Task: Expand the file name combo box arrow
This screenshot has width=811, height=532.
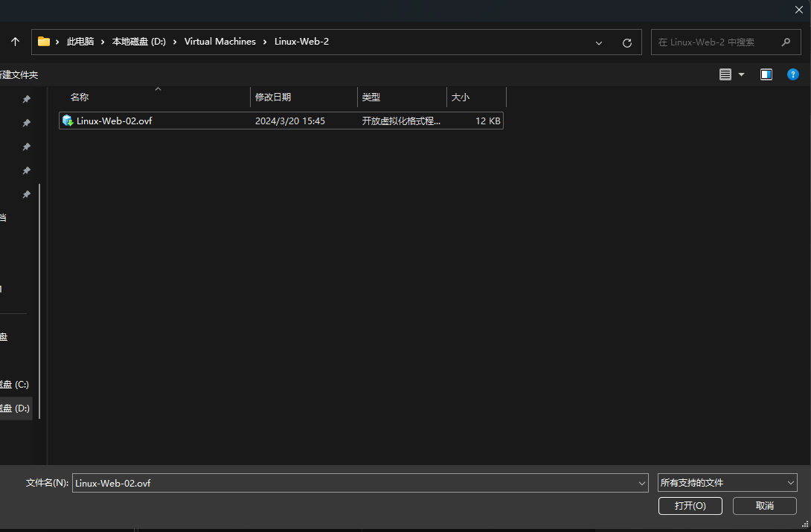Action: tap(642, 483)
